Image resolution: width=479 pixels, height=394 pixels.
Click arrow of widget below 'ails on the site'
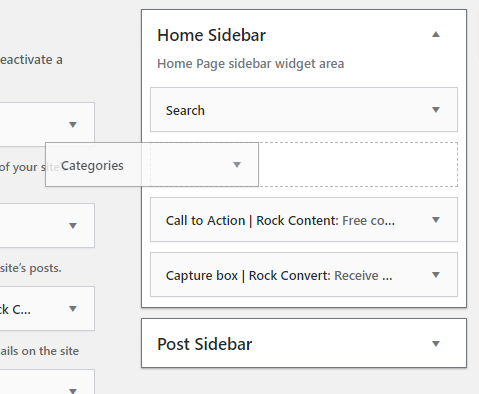click(73, 390)
